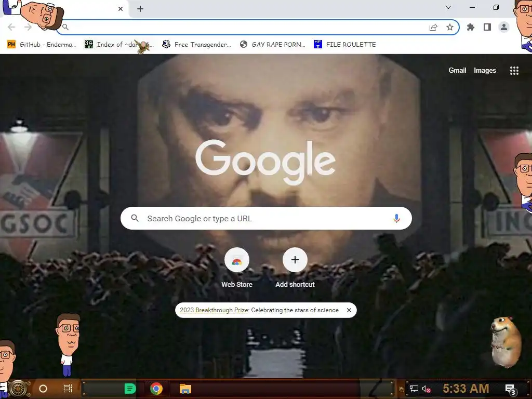Close the current browser tab
The width and height of the screenshot is (532, 399).
[121, 9]
